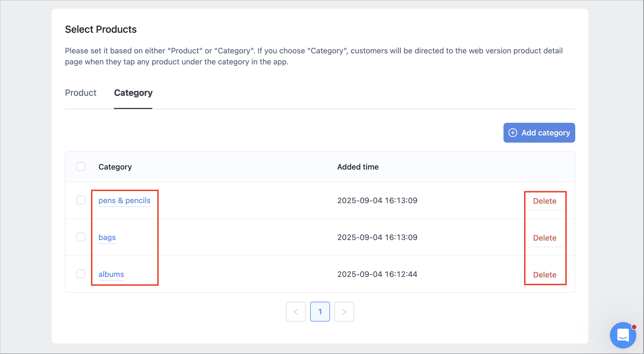
Task: Delete the albums category
Action: 545,275
